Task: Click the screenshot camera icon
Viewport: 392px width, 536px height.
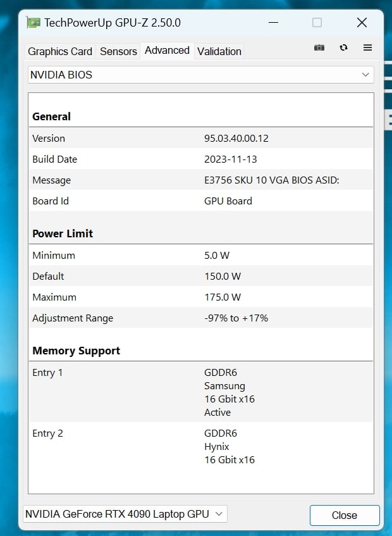Action: point(319,47)
